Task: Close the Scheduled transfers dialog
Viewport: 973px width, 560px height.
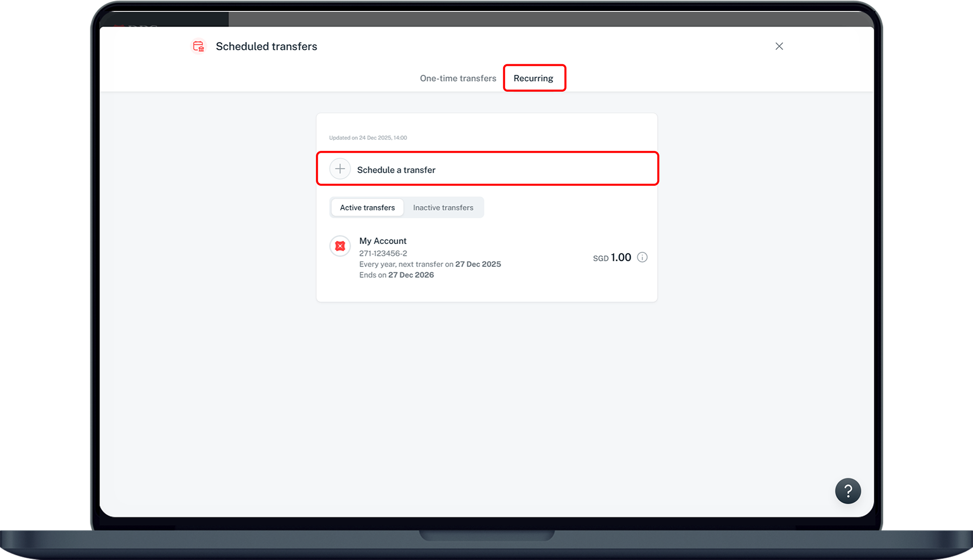Action: [x=779, y=46]
